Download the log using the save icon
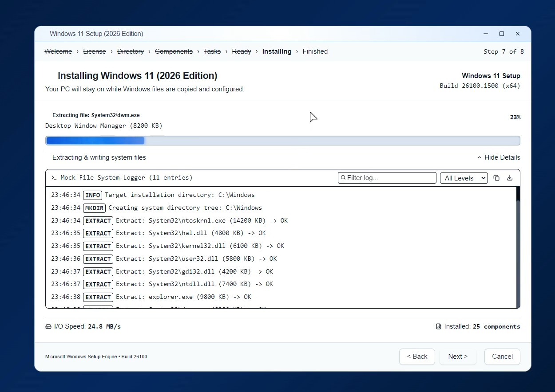Viewport: 555px width, 392px height. 510,178
